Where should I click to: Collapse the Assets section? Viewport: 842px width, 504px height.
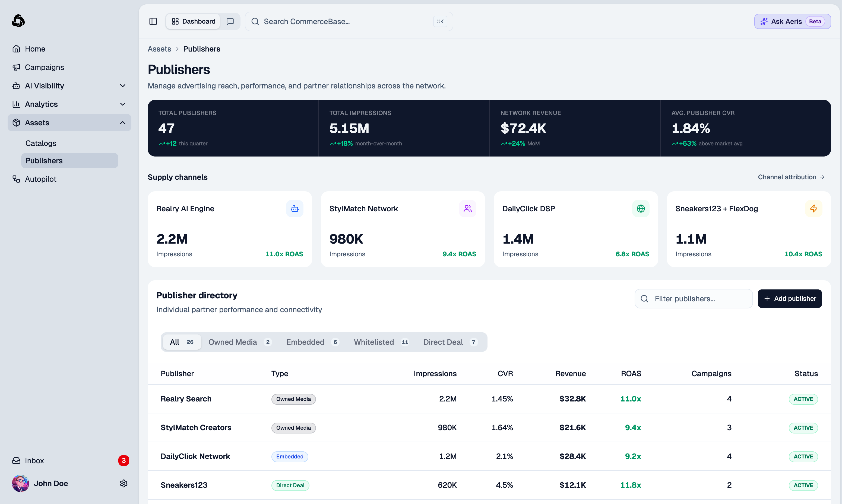(122, 123)
